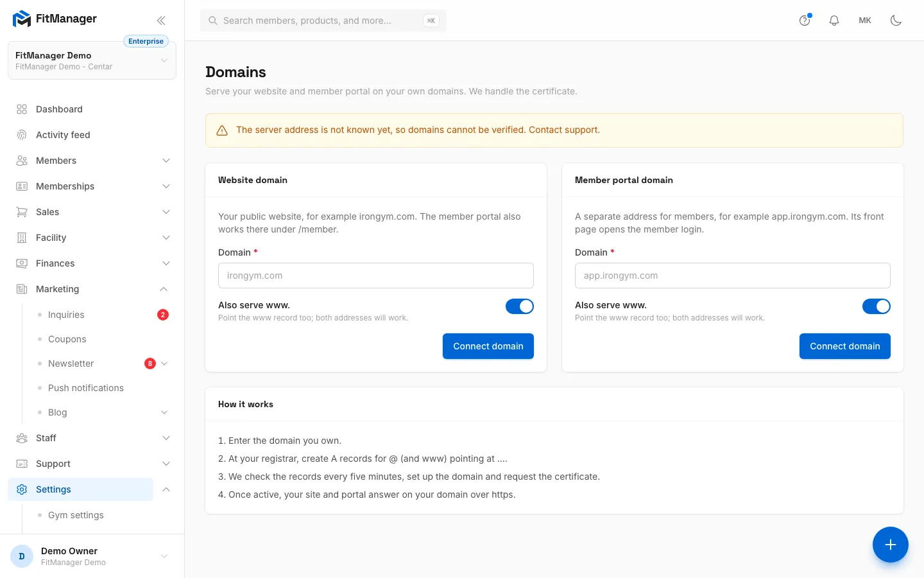Screen dimensions: 924x578
Task: Click the Staff group icon
Action: [x=22, y=438]
